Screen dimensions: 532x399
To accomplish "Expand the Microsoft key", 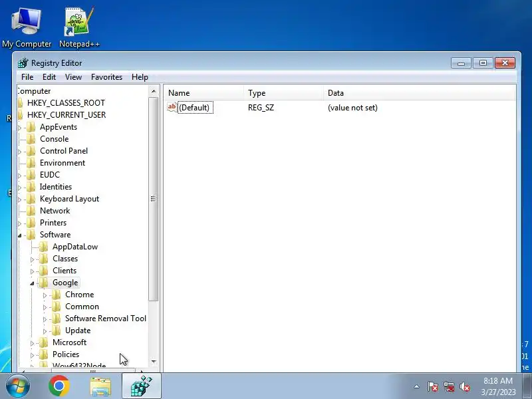I will pyautogui.click(x=32, y=343).
